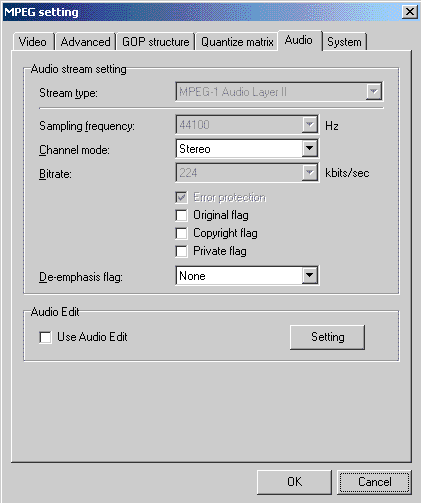Viewport: 421px width, 503px height.
Task: Toggle the Private flag checkbox
Action: pos(181,251)
